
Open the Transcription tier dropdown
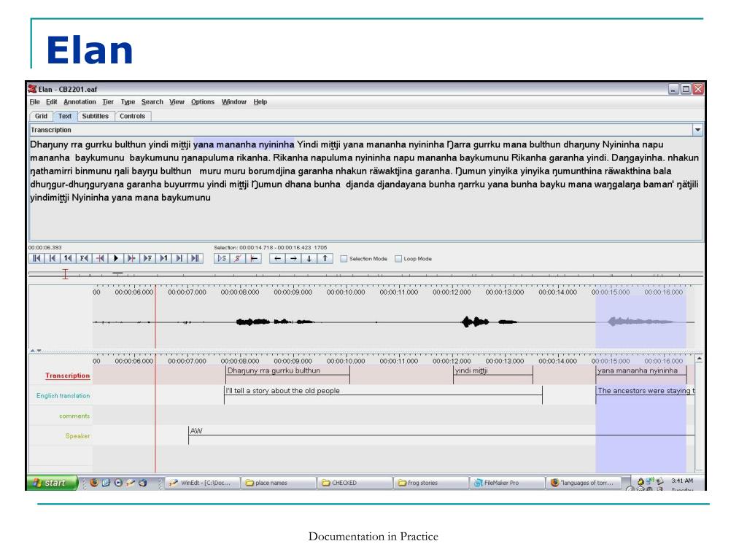coord(697,130)
